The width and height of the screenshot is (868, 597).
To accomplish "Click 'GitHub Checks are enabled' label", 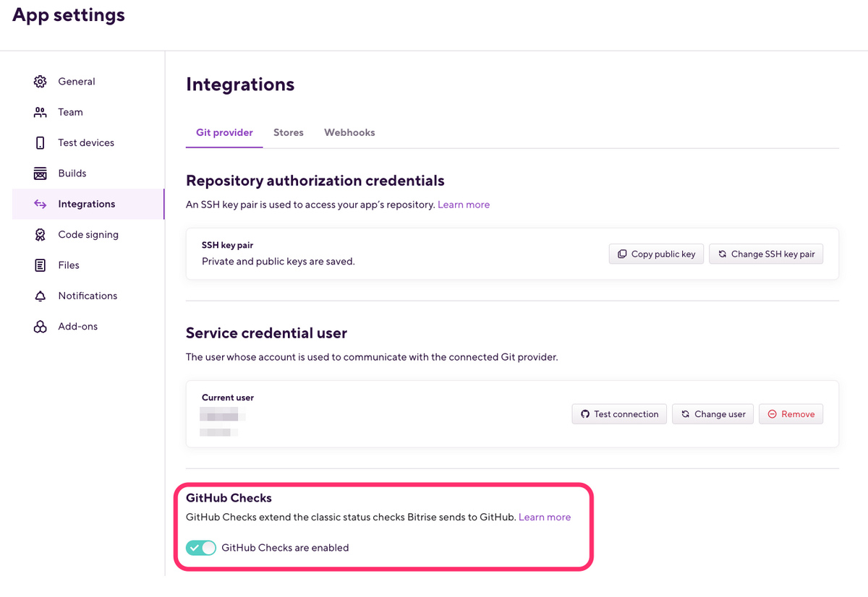I will 285,548.
